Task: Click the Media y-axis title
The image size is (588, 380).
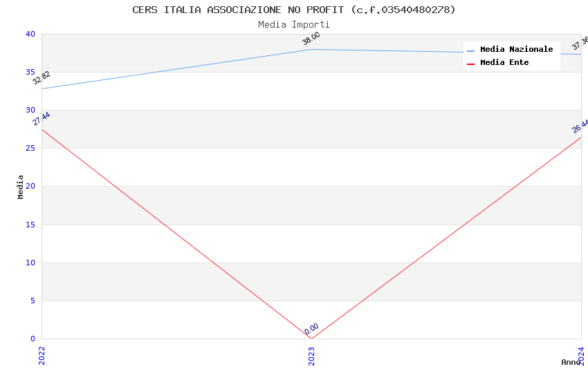Action: coord(20,187)
